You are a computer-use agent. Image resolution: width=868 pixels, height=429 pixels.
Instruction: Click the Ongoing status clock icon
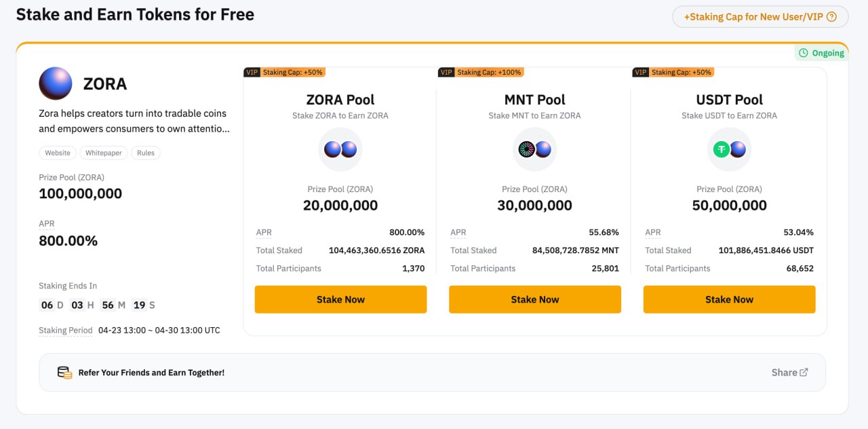[x=804, y=53]
